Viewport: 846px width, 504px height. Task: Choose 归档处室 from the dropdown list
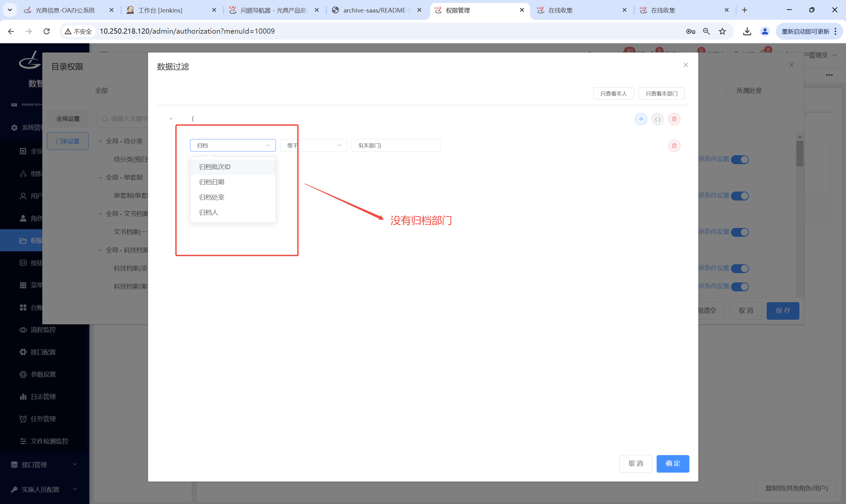pyautogui.click(x=233, y=197)
